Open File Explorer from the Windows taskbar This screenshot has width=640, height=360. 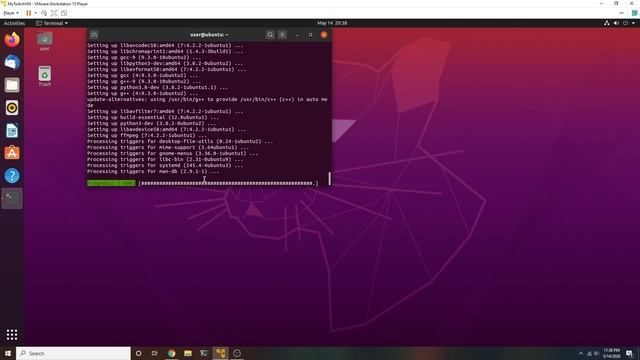click(188, 353)
